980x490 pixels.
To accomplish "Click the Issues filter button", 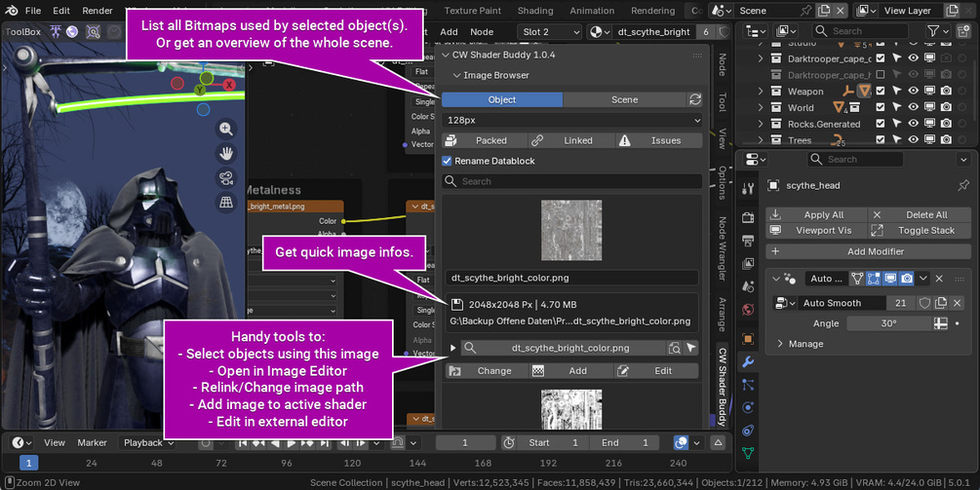I will [x=659, y=140].
